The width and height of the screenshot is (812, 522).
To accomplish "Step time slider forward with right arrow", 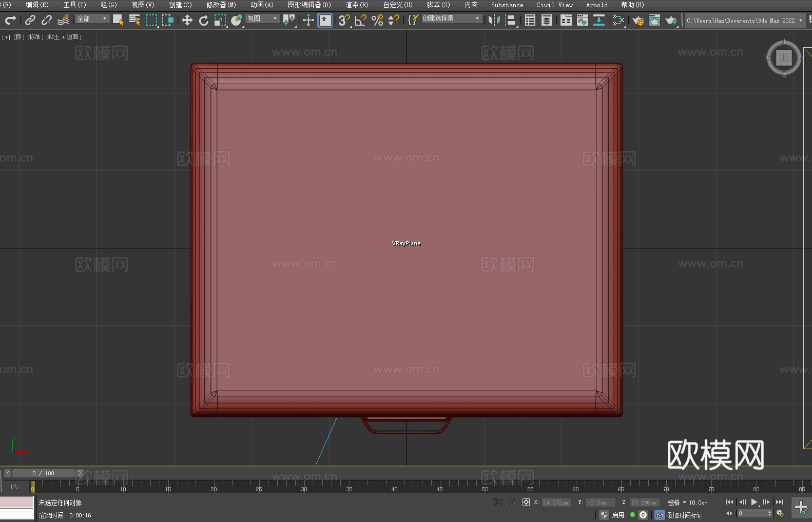I will point(80,473).
